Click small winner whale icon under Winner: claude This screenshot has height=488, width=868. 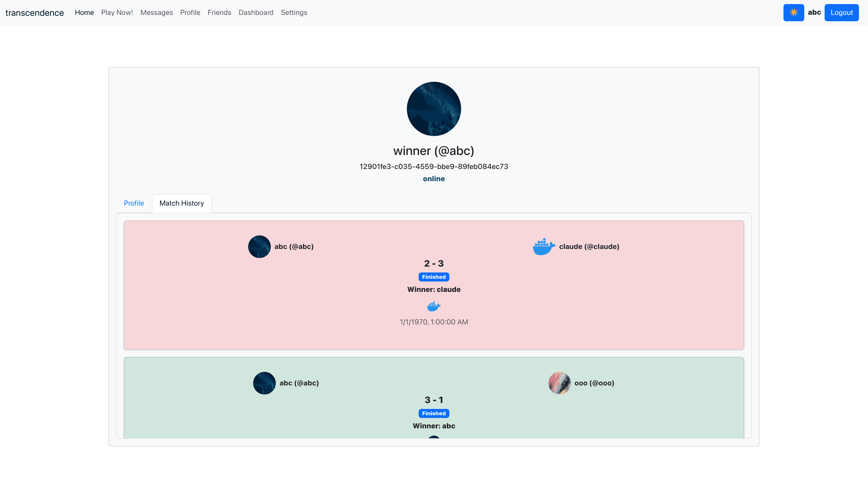(434, 307)
